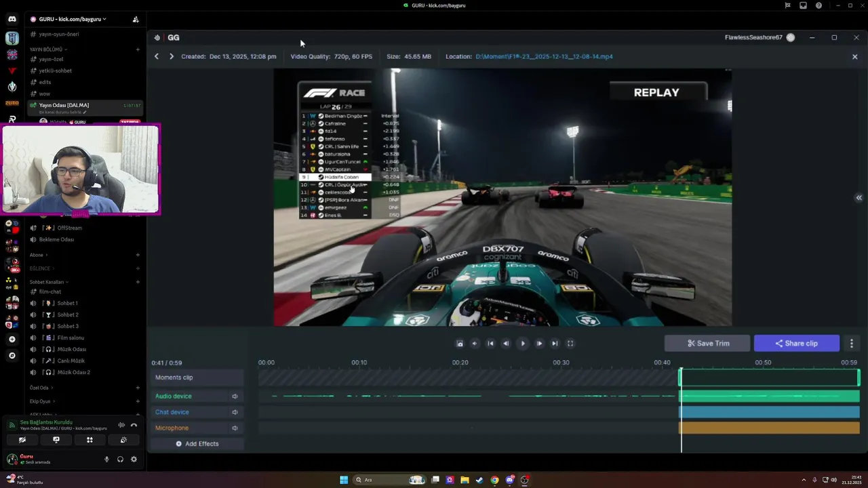Take a screenshot with the camera icon
The image size is (868, 488).
[x=460, y=344]
